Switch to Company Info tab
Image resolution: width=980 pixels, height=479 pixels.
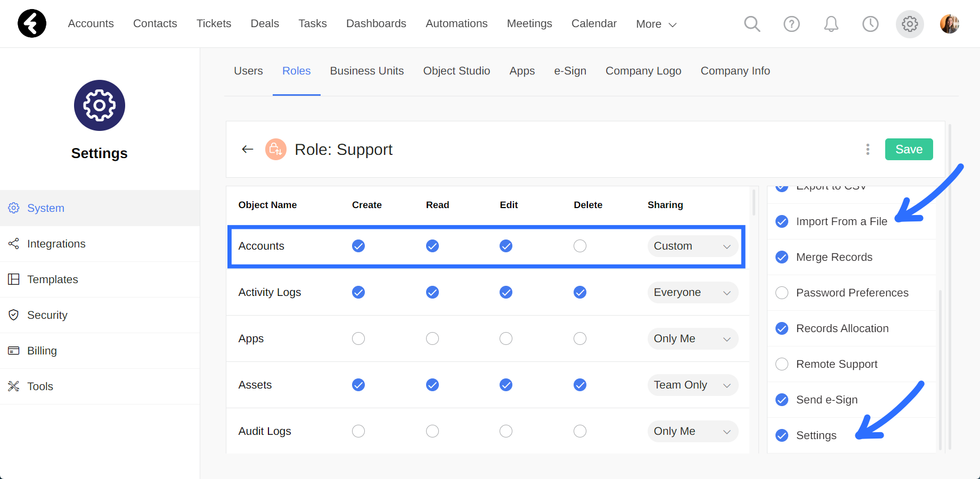click(735, 71)
